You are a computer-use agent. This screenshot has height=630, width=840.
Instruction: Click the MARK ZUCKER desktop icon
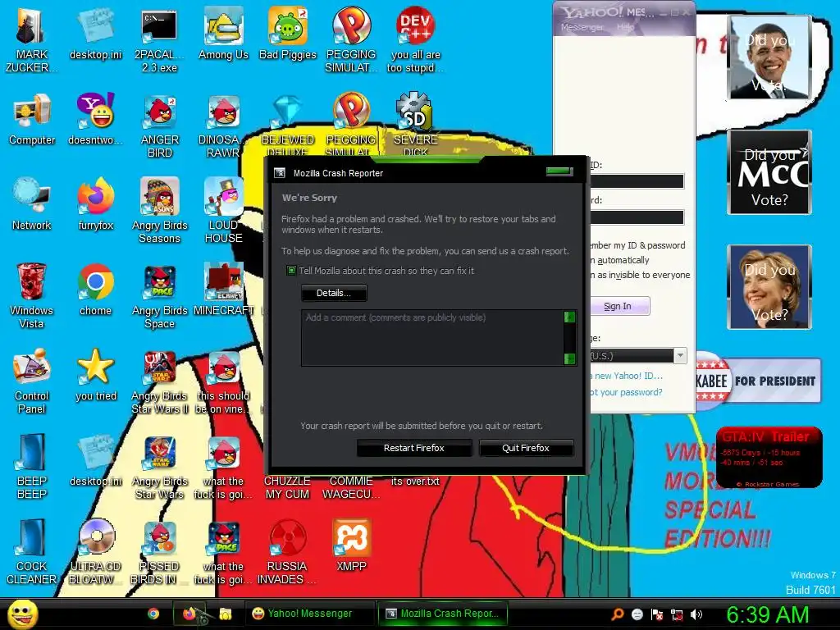(31, 40)
